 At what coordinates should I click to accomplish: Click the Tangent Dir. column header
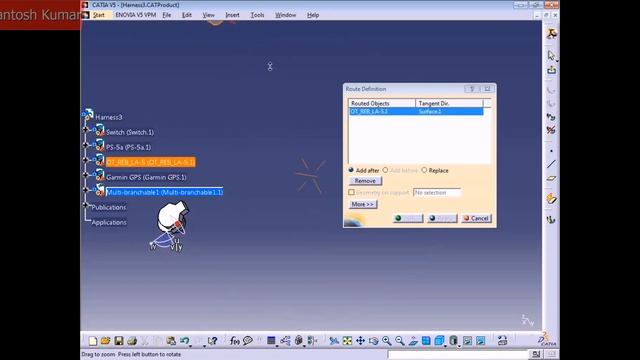pyautogui.click(x=449, y=103)
